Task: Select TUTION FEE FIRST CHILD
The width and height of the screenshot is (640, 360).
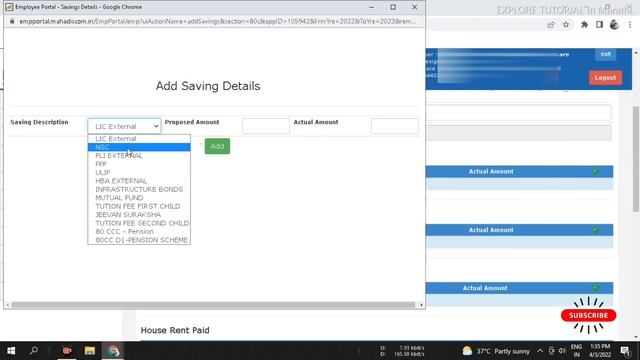Action: pos(139,206)
